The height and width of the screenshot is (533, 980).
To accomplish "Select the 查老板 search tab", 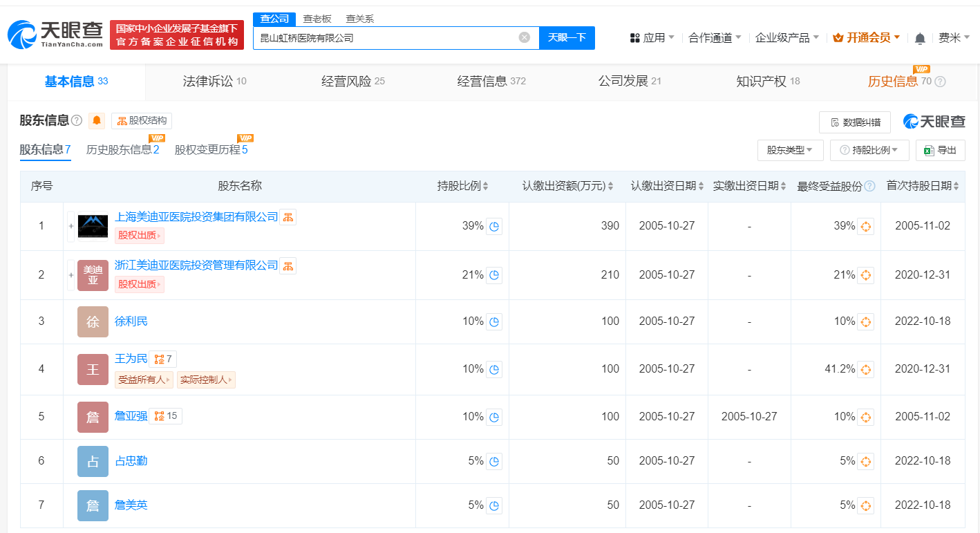I will pyautogui.click(x=316, y=19).
